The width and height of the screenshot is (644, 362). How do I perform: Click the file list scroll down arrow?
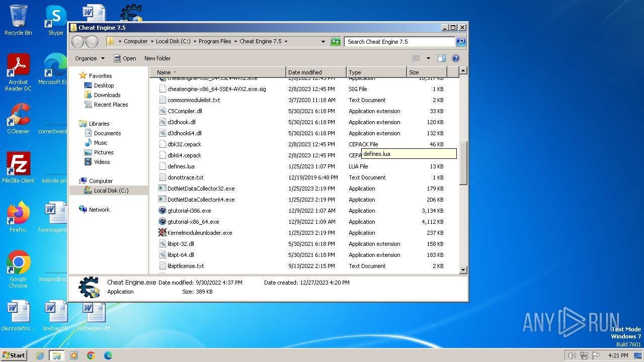coord(463,270)
